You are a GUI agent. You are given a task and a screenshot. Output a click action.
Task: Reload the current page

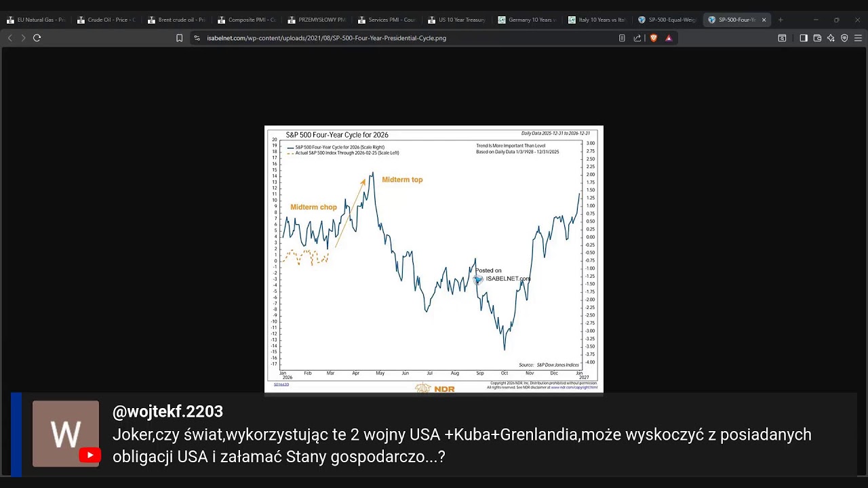37,38
